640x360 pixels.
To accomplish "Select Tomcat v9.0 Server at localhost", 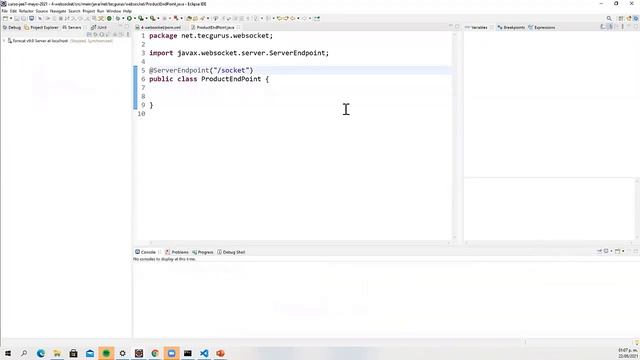I will tap(40, 41).
